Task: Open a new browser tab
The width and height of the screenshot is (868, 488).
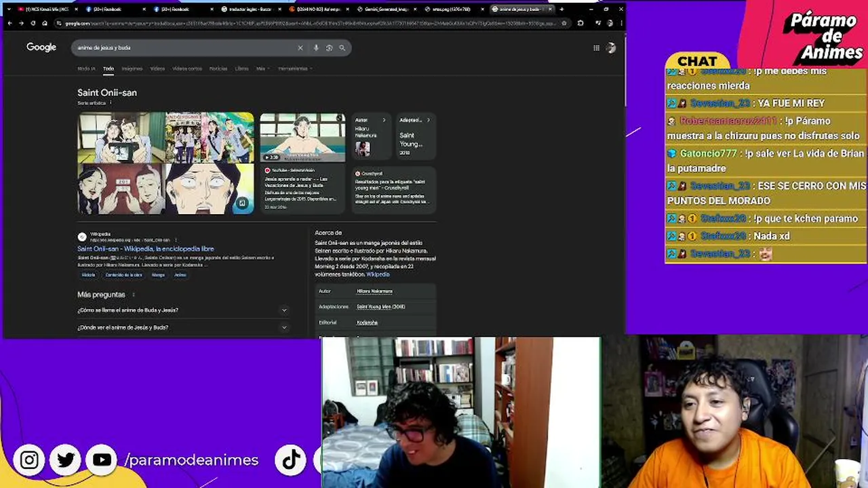Action: (561, 9)
